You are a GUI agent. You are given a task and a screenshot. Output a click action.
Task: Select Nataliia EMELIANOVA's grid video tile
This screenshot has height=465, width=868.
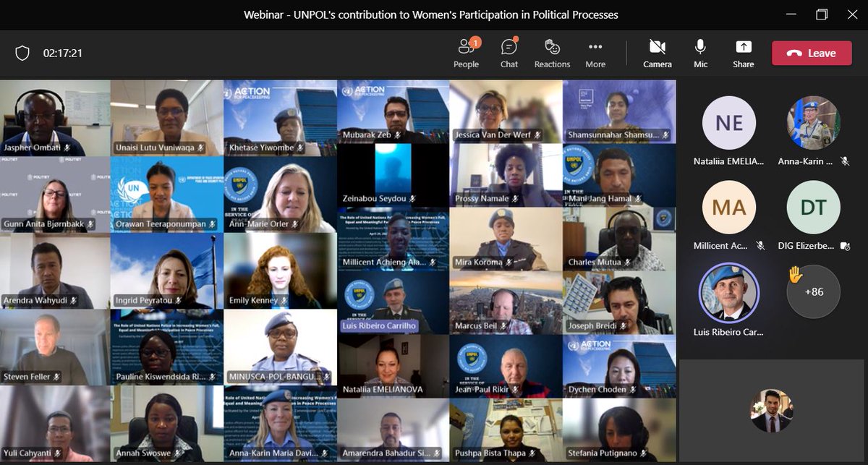click(x=393, y=366)
